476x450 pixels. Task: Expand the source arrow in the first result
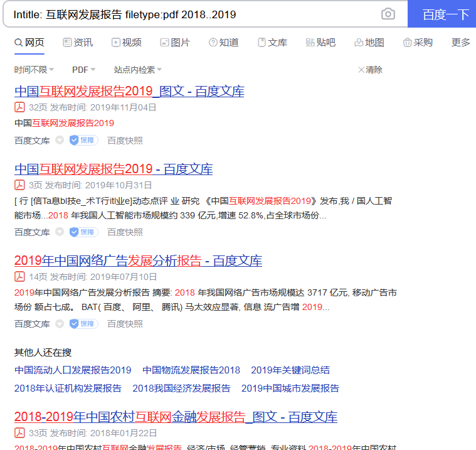(60, 141)
